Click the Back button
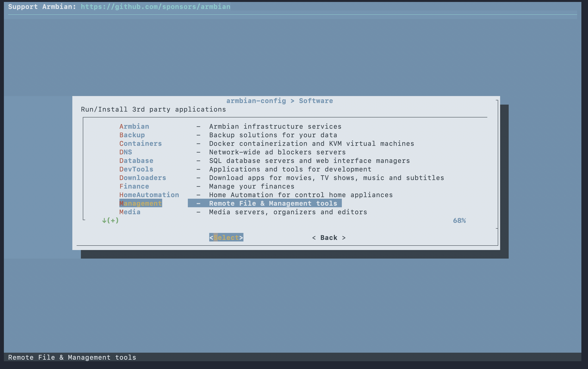 point(329,238)
